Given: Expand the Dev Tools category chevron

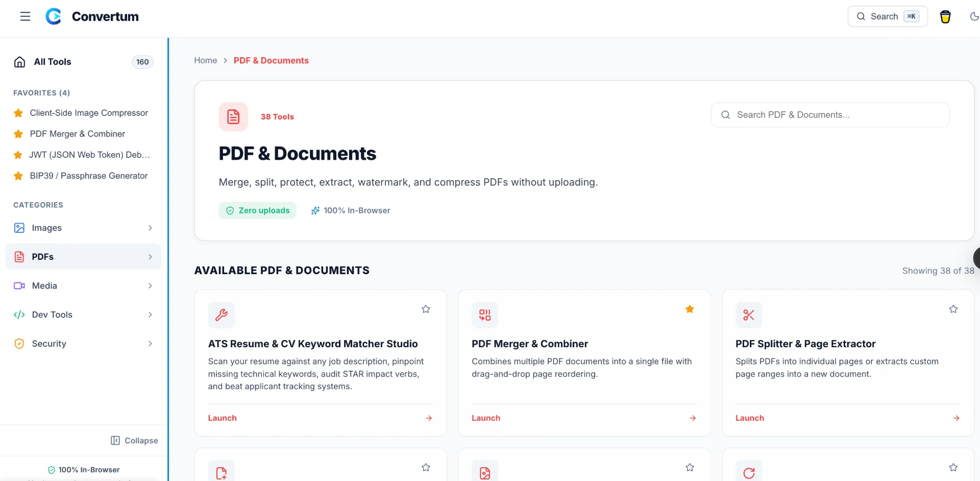Looking at the screenshot, I should coord(150,315).
